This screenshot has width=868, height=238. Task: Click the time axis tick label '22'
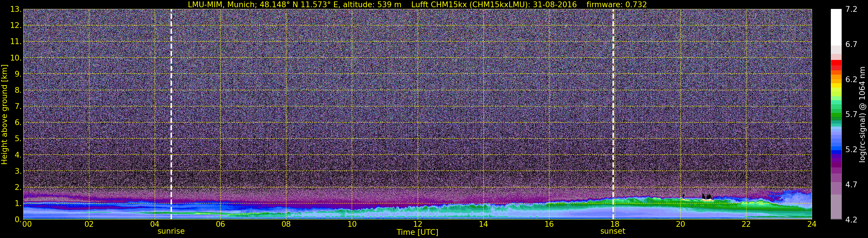[746, 224]
